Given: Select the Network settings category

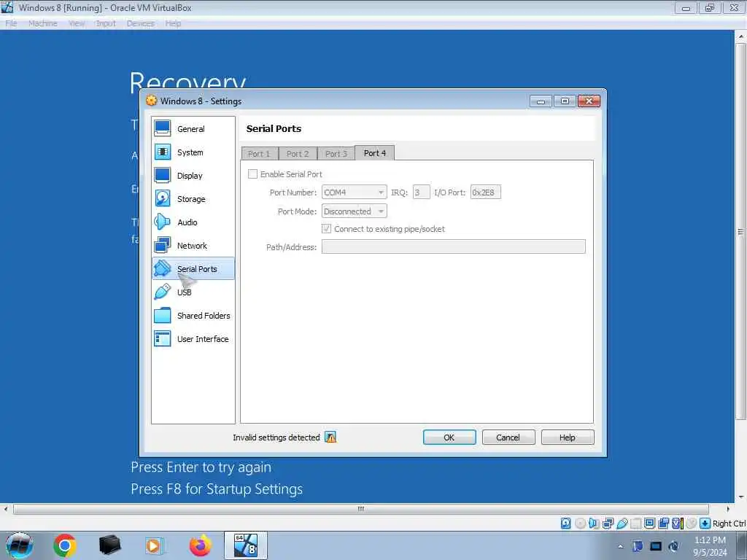Looking at the screenshot, I should 193,245.
